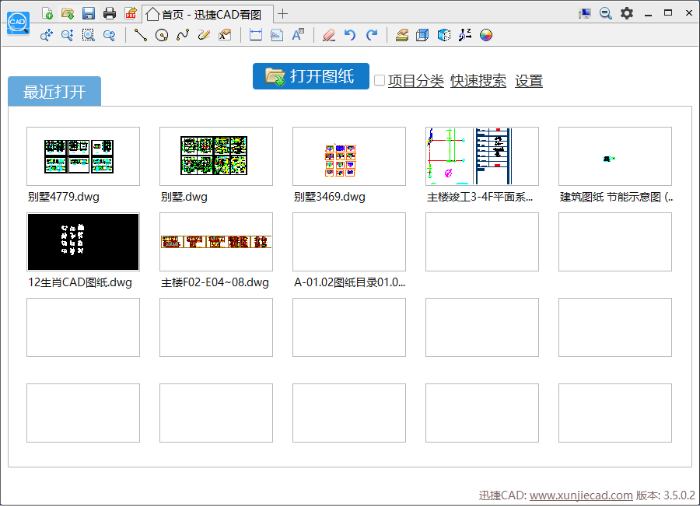Select the 最近打开 tab
Image resolution: width=700 pixels, height=506 pixels.
pyautogui.click(x=54, y=92)
